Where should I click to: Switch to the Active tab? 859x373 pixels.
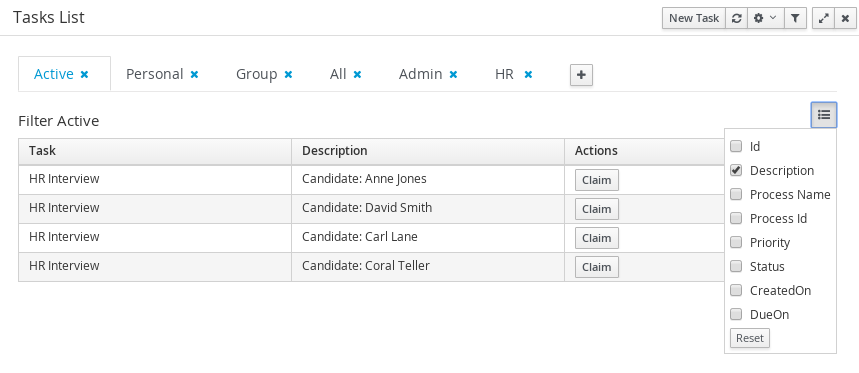click(54, 74)
